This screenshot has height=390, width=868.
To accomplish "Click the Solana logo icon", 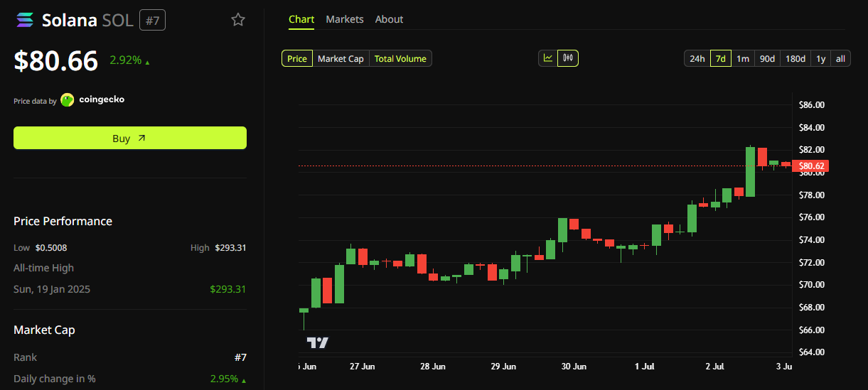I will tap(24, 20).
